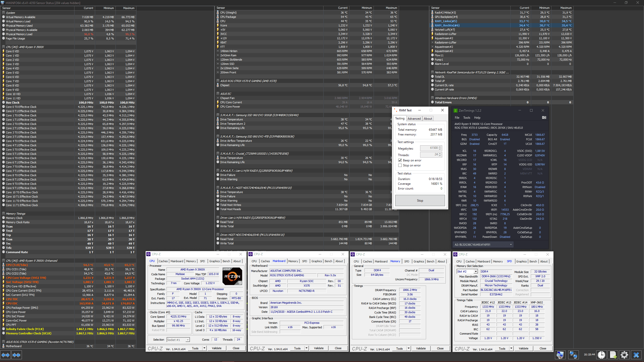Open the Tools arrow in CPU-Z SPD window
The image size is (644, 362).
(511, 348)
